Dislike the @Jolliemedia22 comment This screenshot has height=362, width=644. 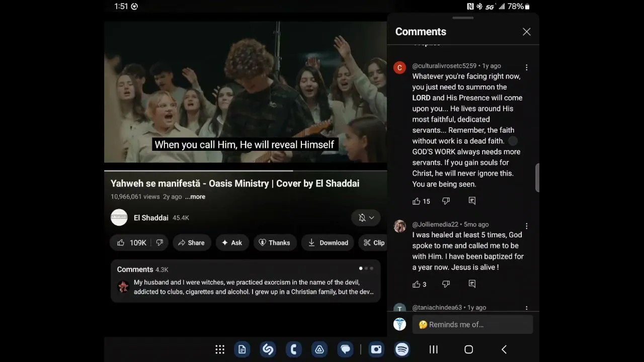coord(446,284)
